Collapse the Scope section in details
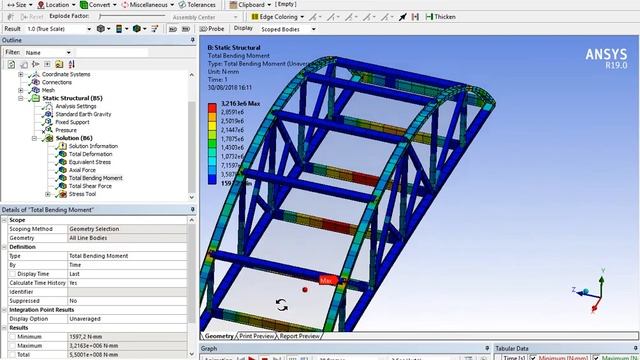 click(4, 220)
